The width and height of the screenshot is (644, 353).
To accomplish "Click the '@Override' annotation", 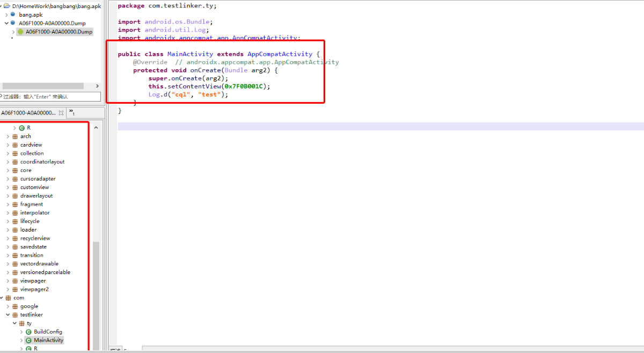I will [150, 62].
